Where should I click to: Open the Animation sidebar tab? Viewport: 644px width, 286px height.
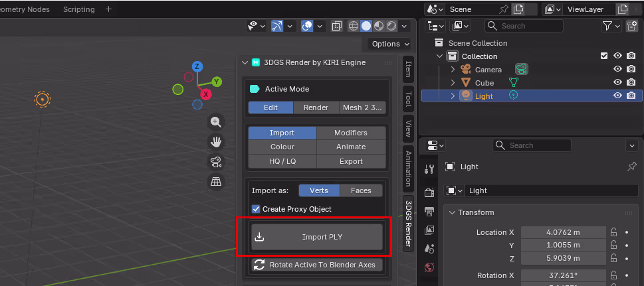click(408, 169)
